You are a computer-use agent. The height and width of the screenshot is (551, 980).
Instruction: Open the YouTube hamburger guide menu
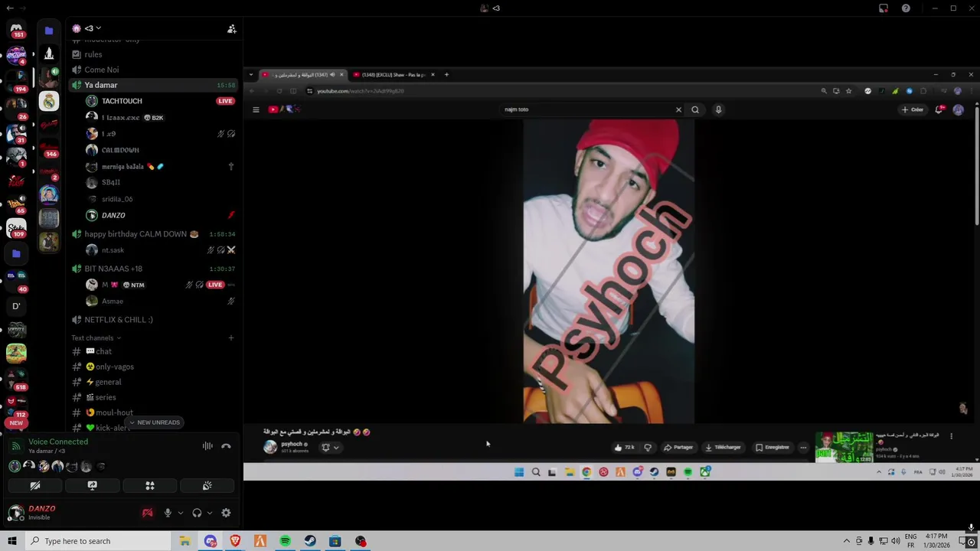(x=256, y=109)
